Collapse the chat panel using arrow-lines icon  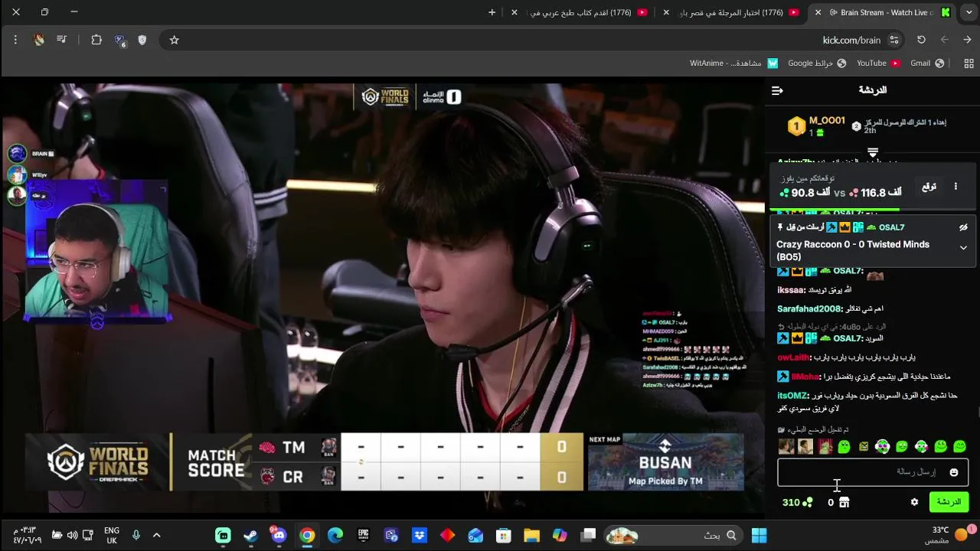click(x=777, y=90)
